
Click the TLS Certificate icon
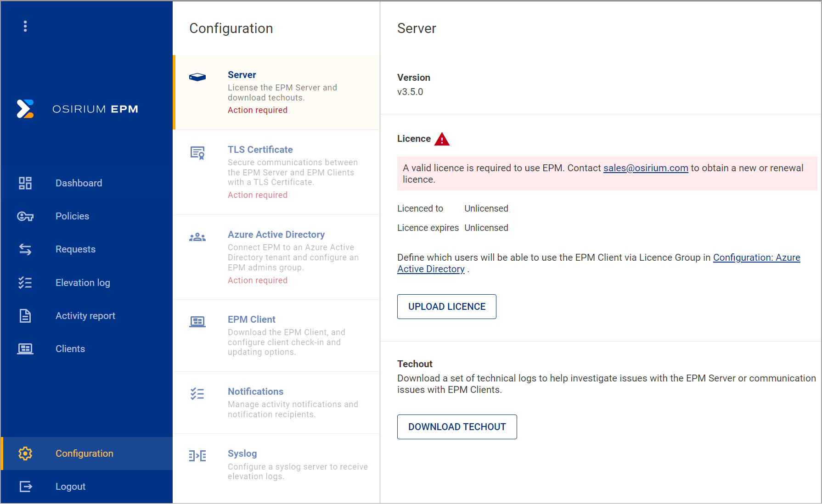click(197, 153)
